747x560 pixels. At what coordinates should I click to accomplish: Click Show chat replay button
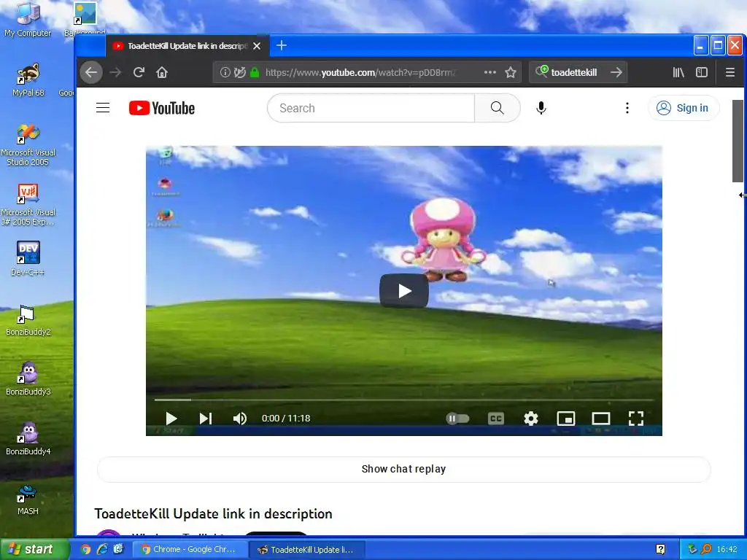pyautogui.click(x=404, y=469)
